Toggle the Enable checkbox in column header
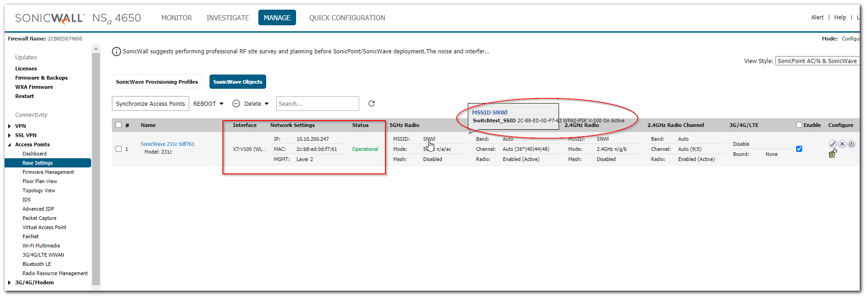 [x=799, y=125]
